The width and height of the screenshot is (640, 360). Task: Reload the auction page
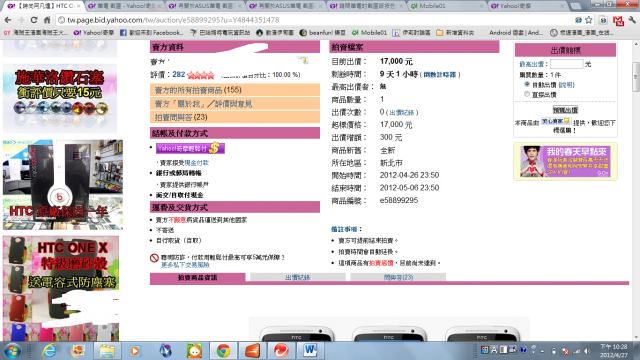coord(34,20)
